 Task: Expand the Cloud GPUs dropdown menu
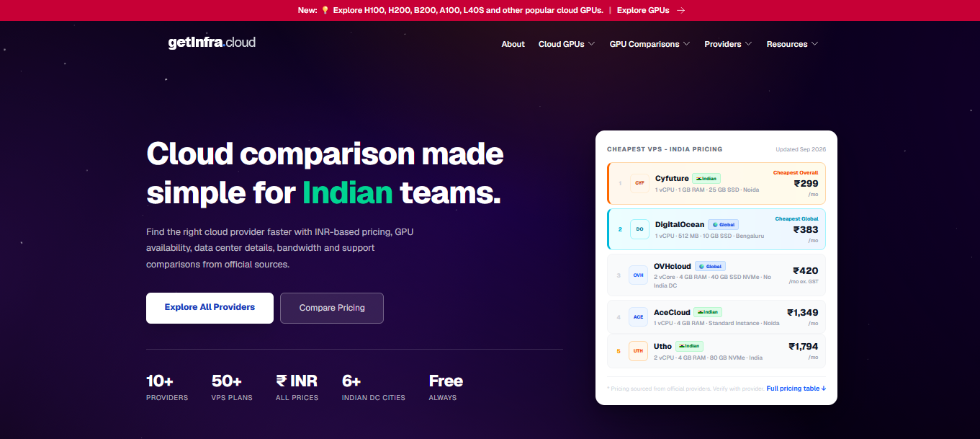(x=567, y=44)
